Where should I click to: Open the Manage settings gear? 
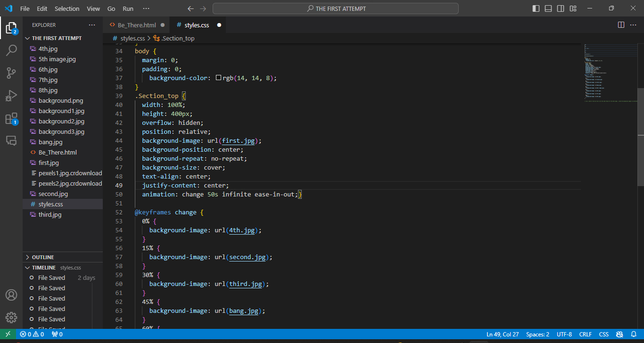11,317
